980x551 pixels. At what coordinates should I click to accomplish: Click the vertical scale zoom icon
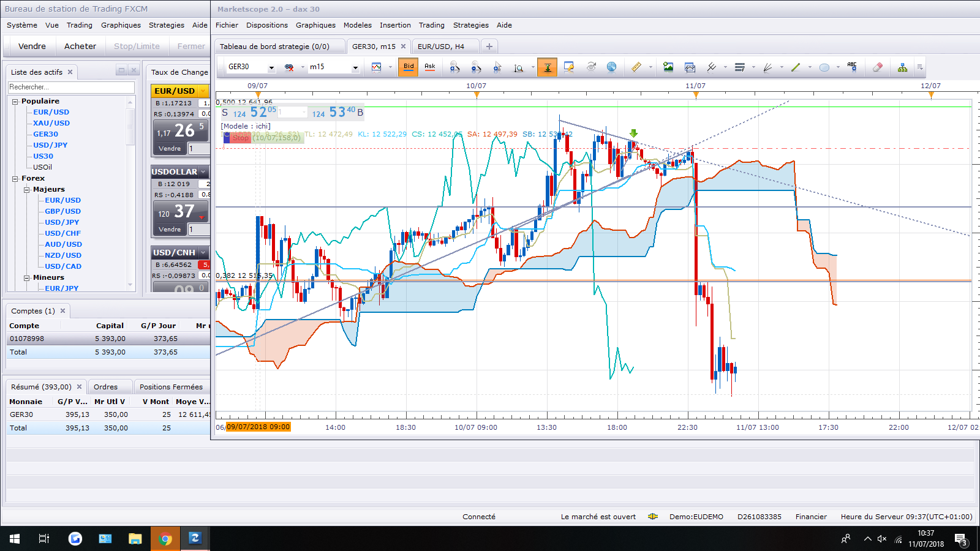coord(519,67)
